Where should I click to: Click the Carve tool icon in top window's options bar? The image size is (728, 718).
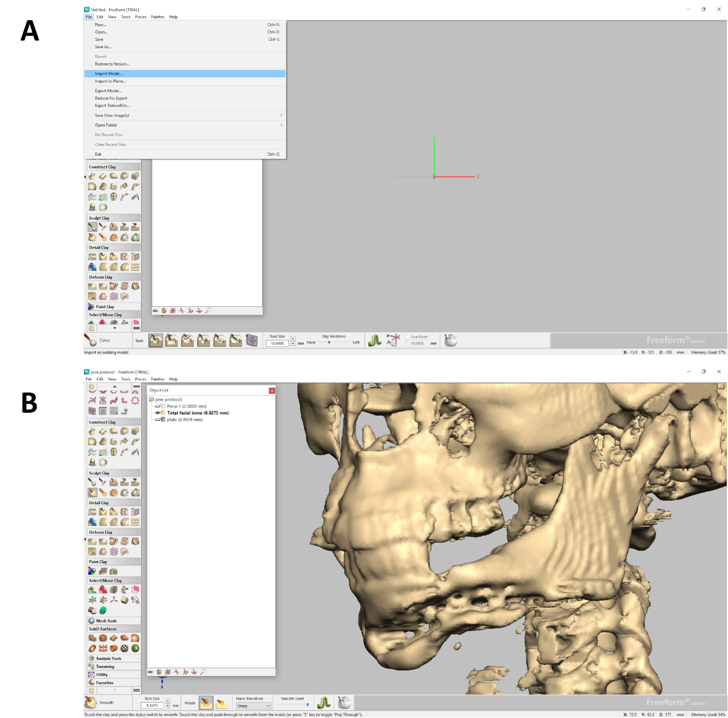90,340
